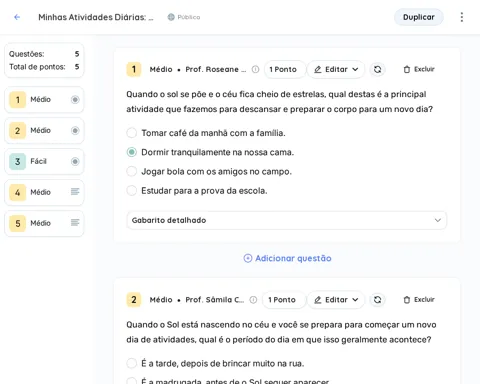Viewport: 480px width, 384px height.
Task: Expand Gabarito detalhado section
Action: point(286,220)
